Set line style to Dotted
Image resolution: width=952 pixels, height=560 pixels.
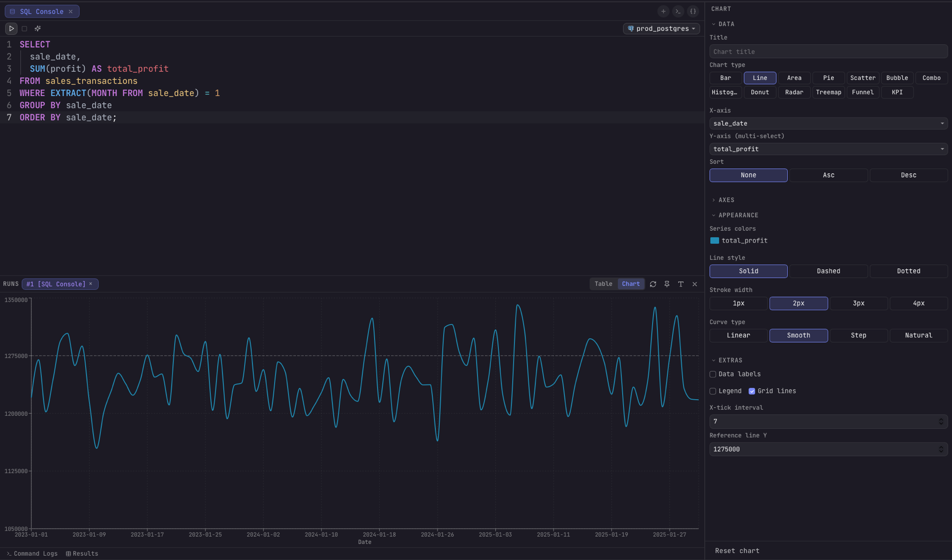908,271
